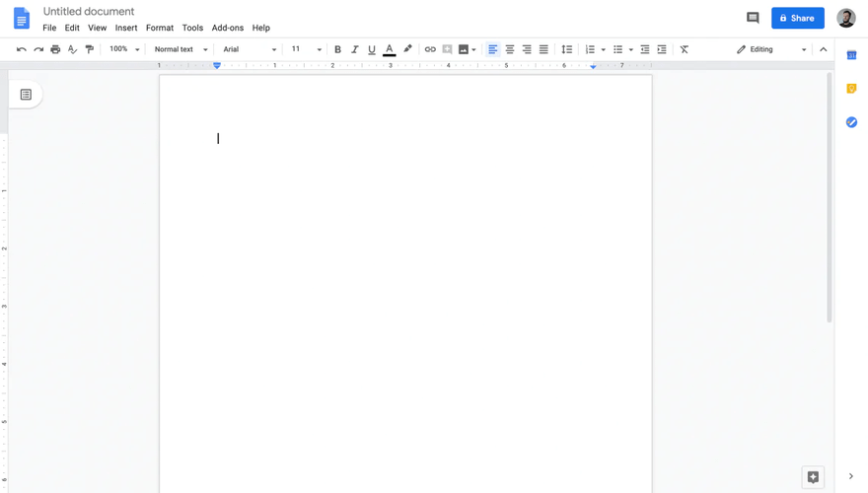Expand the insert image dropdown arrow
Screen dimensions: 868x493
click(x=473, y=50)
